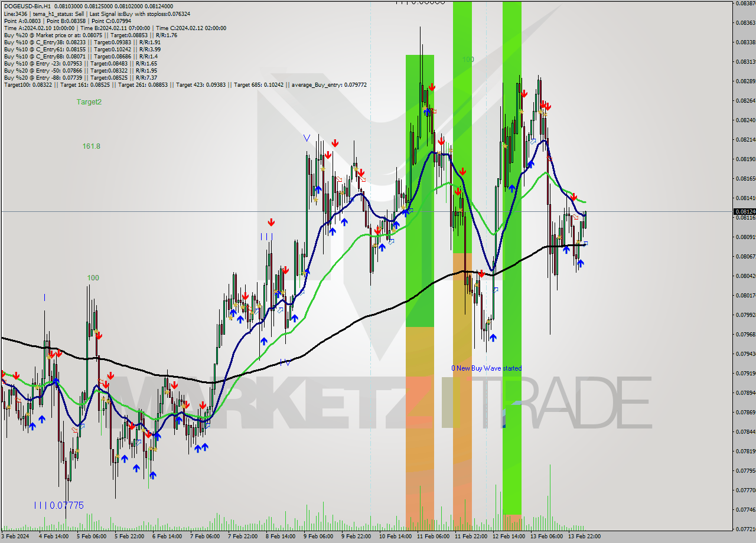Click the 0.07943 price axis label
Viewport: 756px width, 543px height.
tap(745, 354)
